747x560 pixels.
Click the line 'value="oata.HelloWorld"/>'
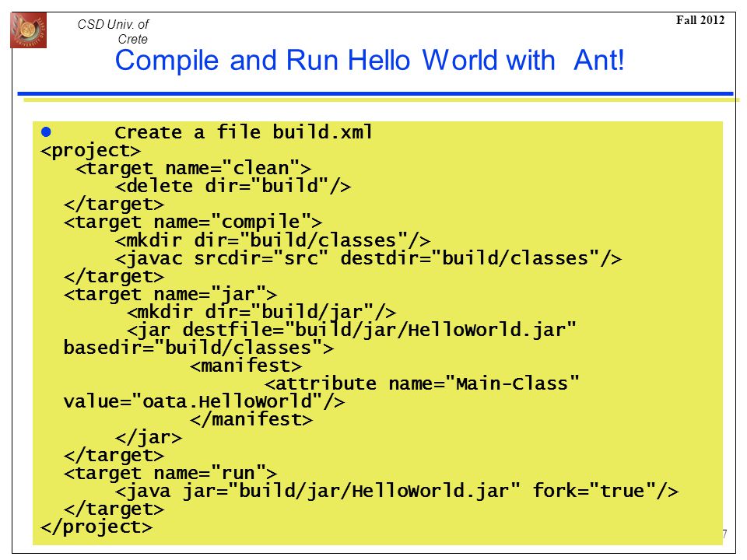[204, 401]
